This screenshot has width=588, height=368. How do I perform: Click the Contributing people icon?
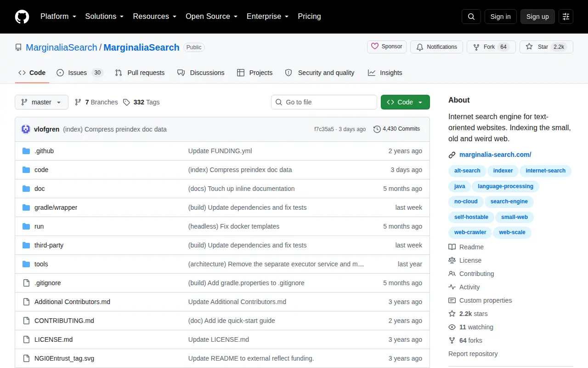click(452, 274)
